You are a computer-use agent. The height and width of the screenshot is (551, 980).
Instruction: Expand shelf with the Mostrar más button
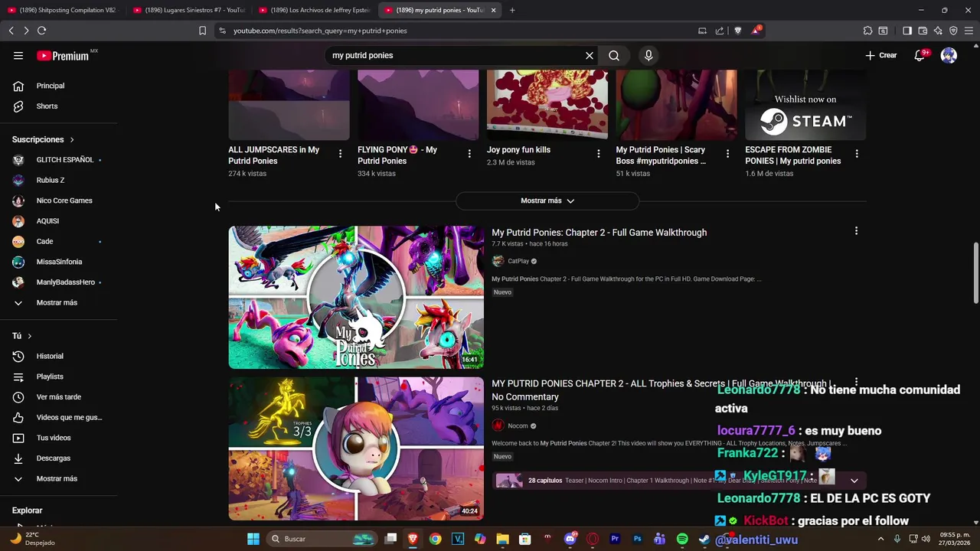point(547,201)
